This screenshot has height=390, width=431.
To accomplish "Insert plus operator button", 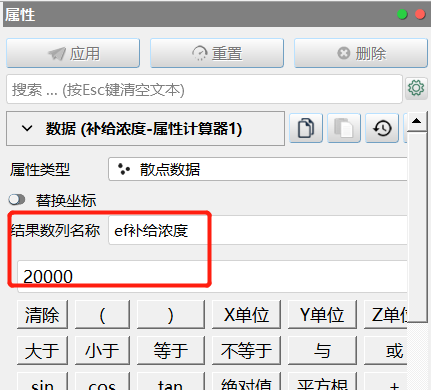I will (x=386, y=382).
